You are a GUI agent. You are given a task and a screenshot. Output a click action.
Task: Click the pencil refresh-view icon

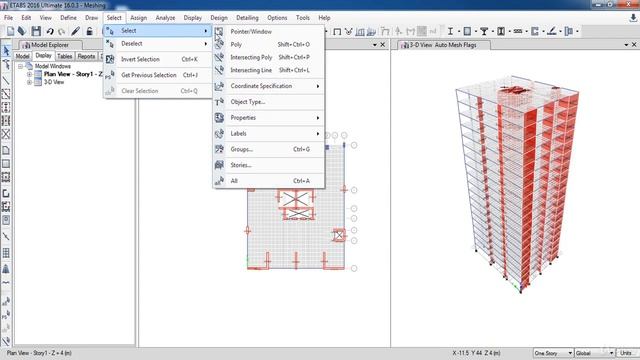coord(76,31)
